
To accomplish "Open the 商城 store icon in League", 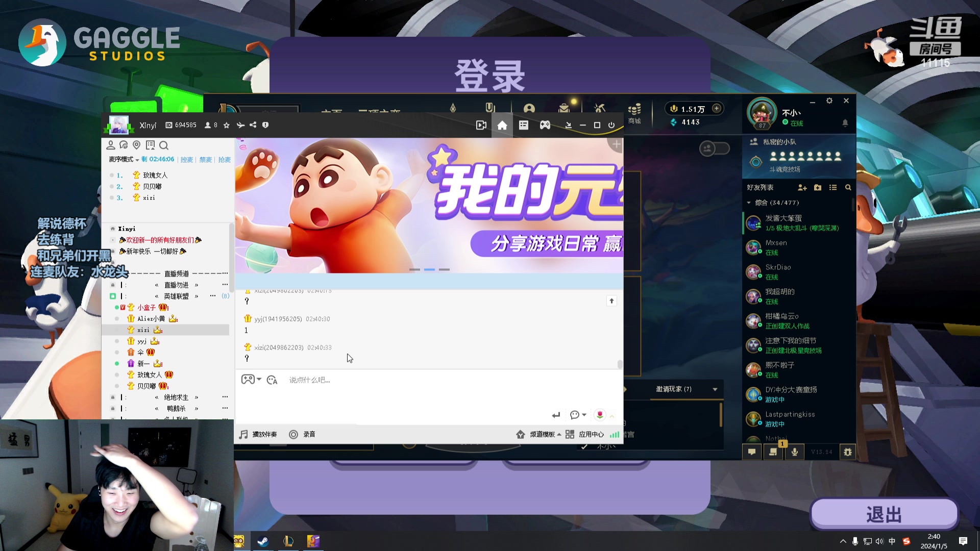I will (x=634, y=114).
